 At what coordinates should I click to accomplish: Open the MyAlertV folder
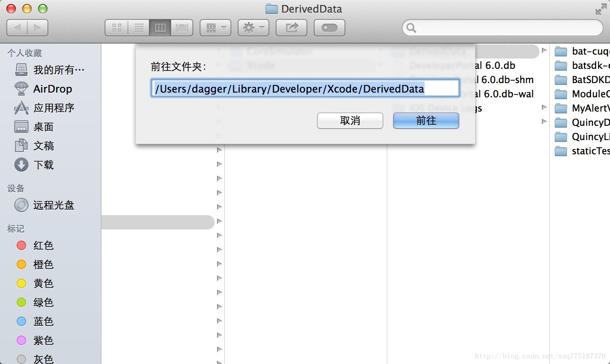pos(582,108)
